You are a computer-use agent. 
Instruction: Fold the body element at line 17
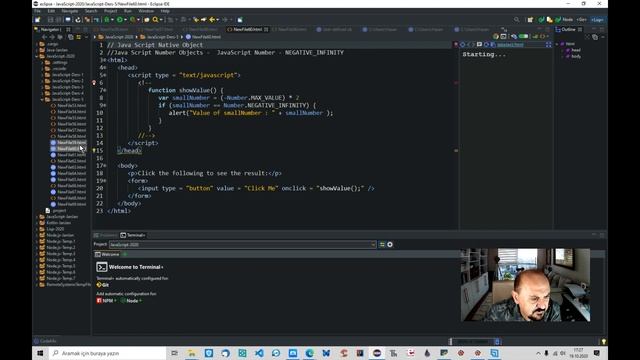click(104, 166)
